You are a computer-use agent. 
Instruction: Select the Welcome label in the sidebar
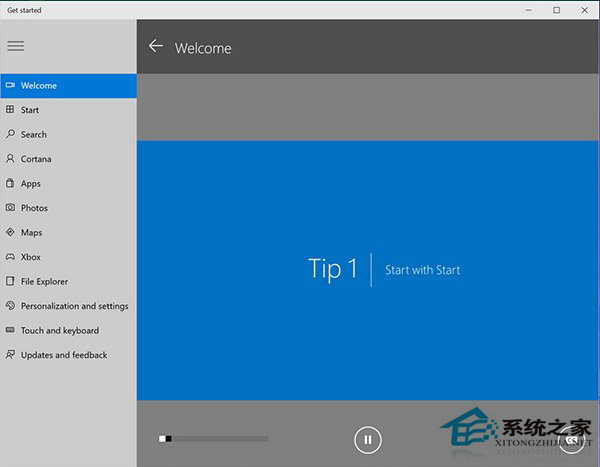[x=39, y=85]
